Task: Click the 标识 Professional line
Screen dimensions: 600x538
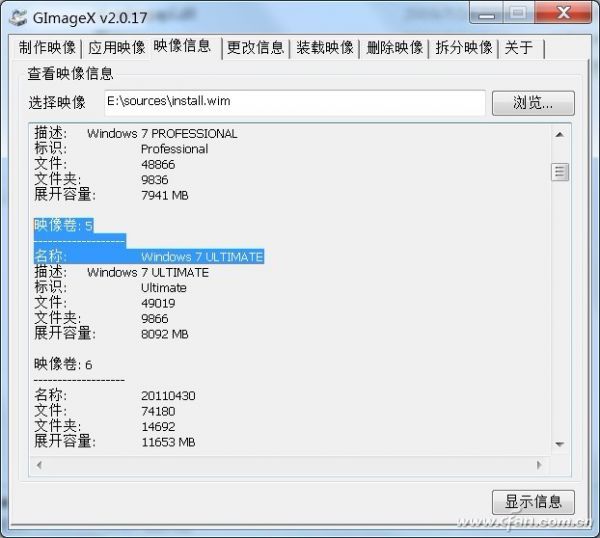Action: (121, 148)
